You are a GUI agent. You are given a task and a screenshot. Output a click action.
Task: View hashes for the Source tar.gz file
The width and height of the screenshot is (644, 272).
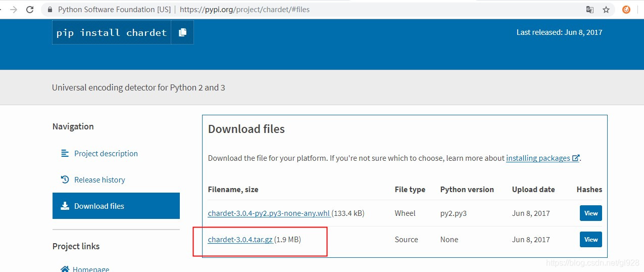[x=591, y=240]
